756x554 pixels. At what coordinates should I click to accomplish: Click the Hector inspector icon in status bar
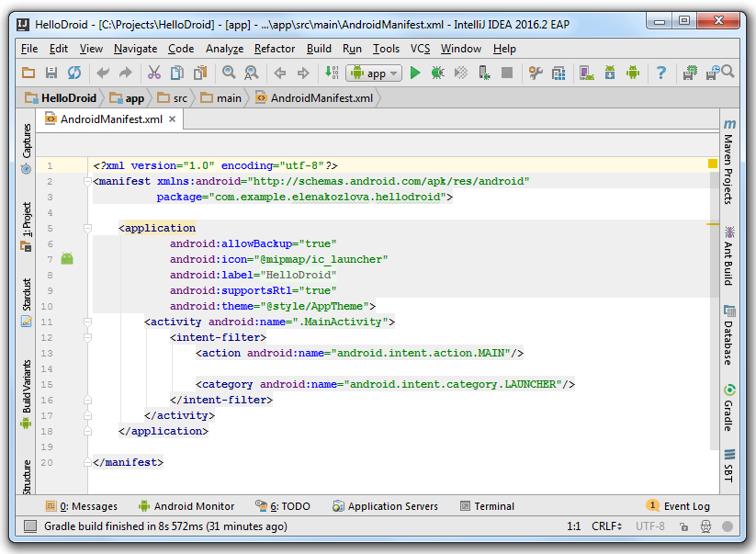(706, 526)
